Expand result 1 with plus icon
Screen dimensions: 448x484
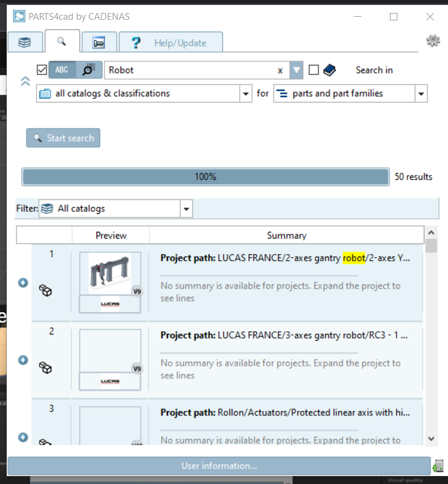click(x=23, y=282)
